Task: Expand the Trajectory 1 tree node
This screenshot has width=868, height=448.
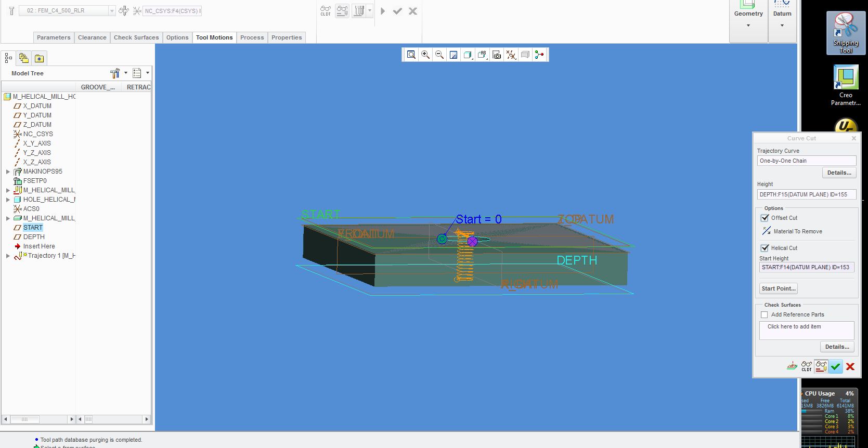Action: point(8,256)
